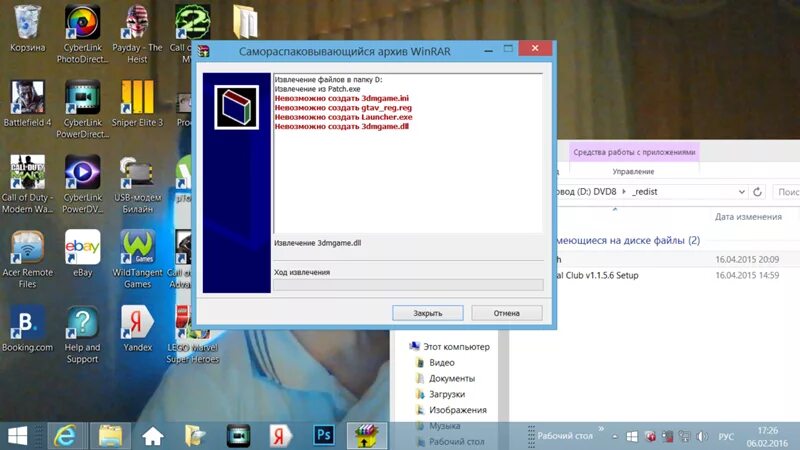The image size is (800, 450).
Task: Click the home icon in the taskbar
Action: (153, 436)
